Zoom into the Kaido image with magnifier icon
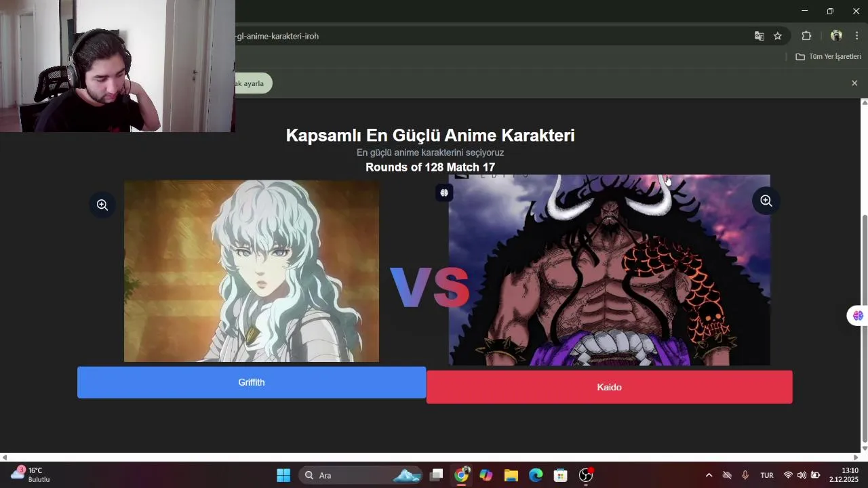The image size is (868, 488). (766, 201)
